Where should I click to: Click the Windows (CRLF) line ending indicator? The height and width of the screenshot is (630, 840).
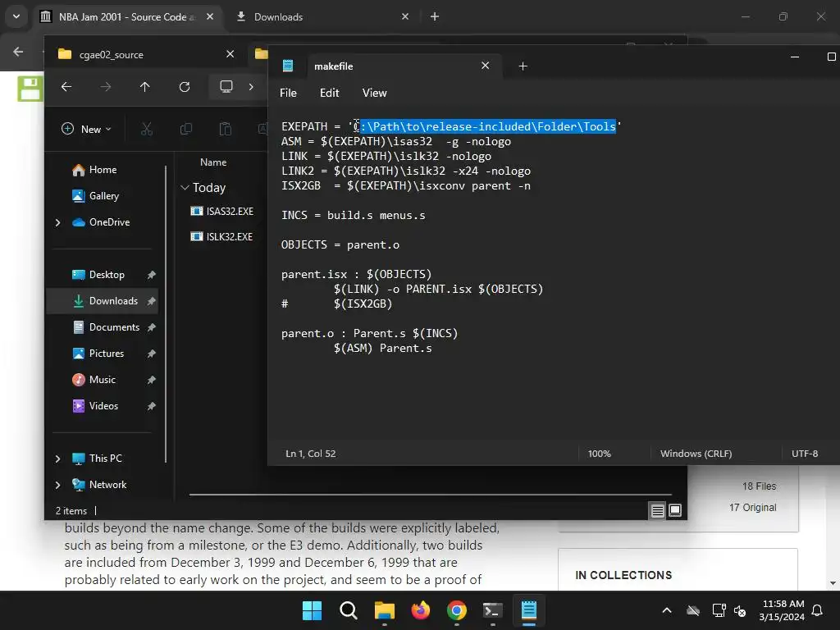pyautogui.click(x=696, y=454)
